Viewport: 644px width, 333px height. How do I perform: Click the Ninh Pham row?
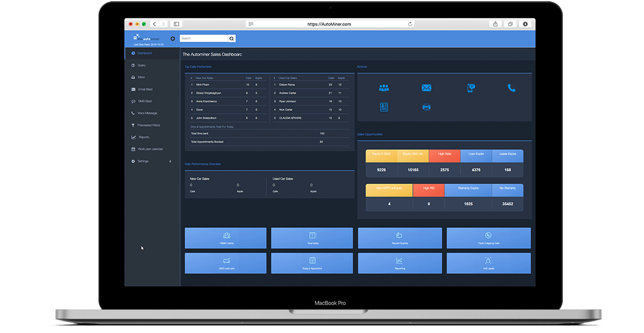[227, 84]
